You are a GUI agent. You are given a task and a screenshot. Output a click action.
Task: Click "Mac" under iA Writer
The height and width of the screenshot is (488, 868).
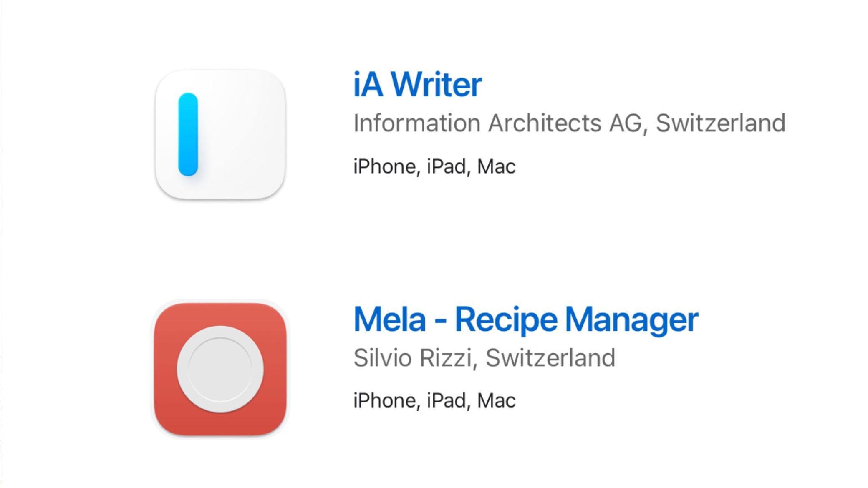point(496,166)
